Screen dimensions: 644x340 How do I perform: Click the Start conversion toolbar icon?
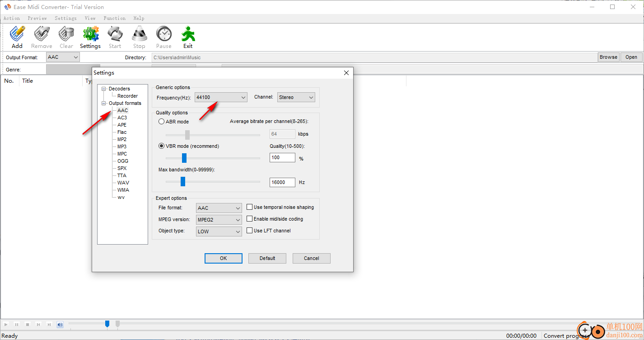click(x=115, y=37)
